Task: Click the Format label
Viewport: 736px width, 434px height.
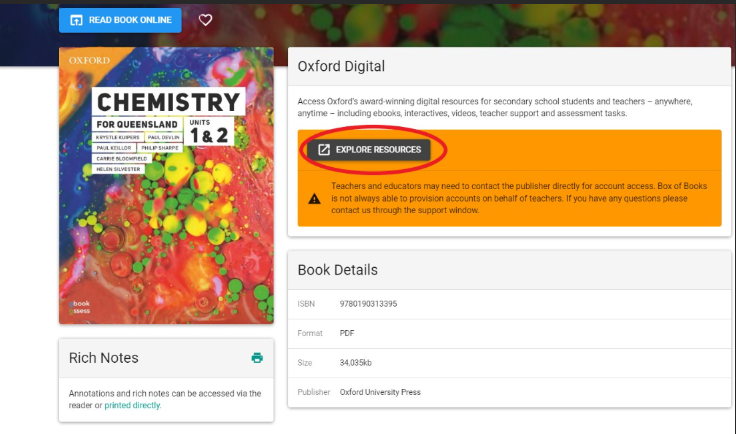Action: coord(310,333)
